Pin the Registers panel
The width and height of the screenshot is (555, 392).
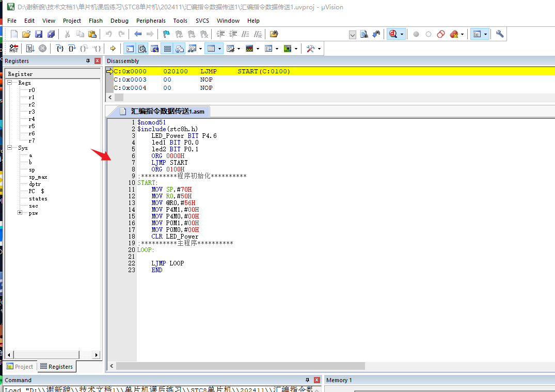tap(88, 61)
